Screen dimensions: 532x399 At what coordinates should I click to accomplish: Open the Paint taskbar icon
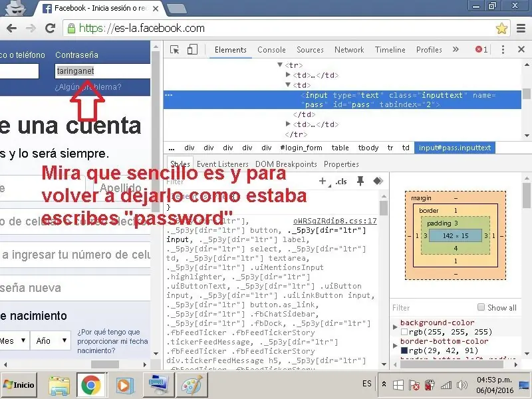(192, 385)
